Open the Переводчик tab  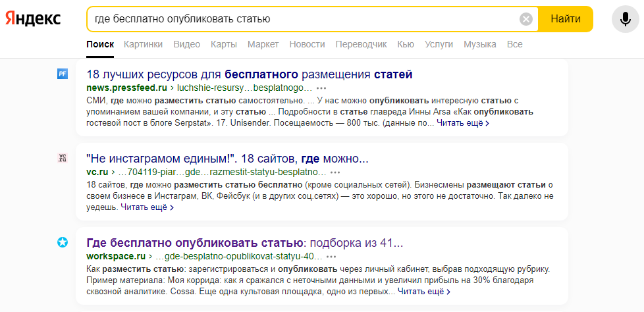[x=361, y=44]
